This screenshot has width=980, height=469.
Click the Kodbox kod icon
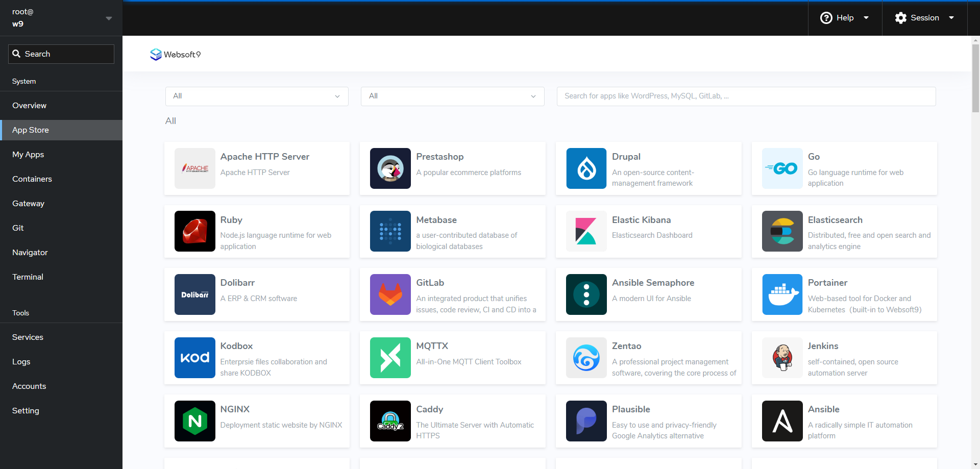pos(194,358)
